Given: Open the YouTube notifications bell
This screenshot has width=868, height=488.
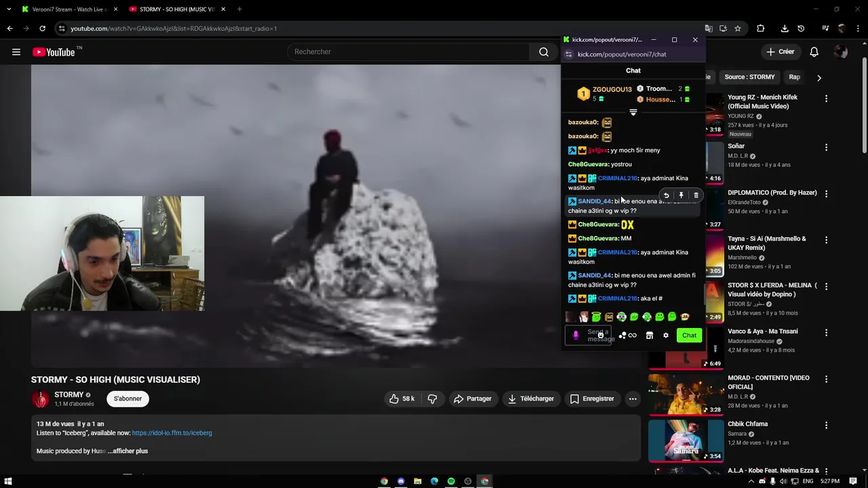Looking at the screenshot, I should pos(814,52).
